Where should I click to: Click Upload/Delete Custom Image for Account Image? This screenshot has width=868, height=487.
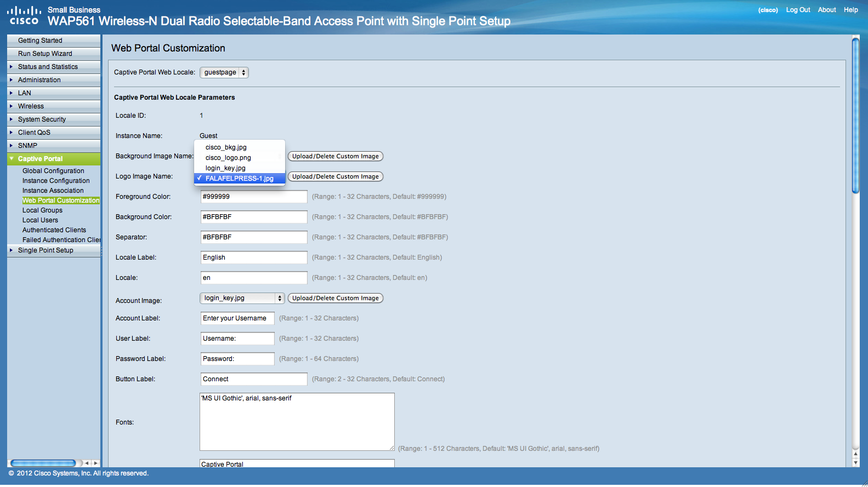click(x=336, y=298)
